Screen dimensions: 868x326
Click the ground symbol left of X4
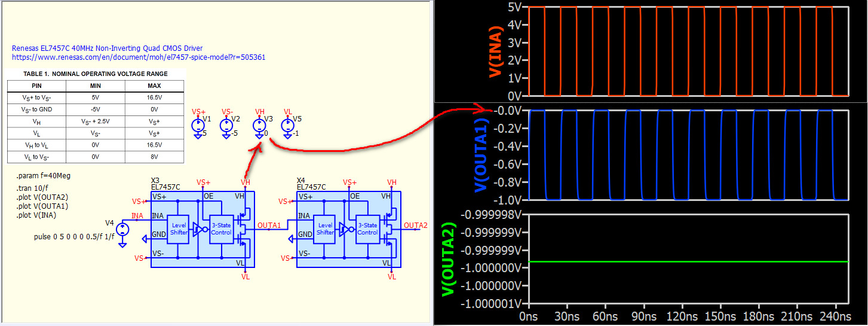click(x=292, y=239)
